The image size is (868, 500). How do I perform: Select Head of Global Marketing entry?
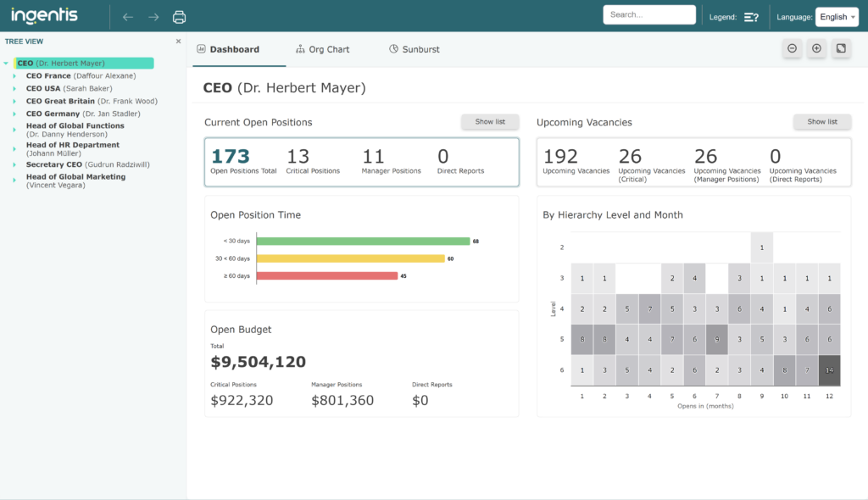(x=75, y=181)
